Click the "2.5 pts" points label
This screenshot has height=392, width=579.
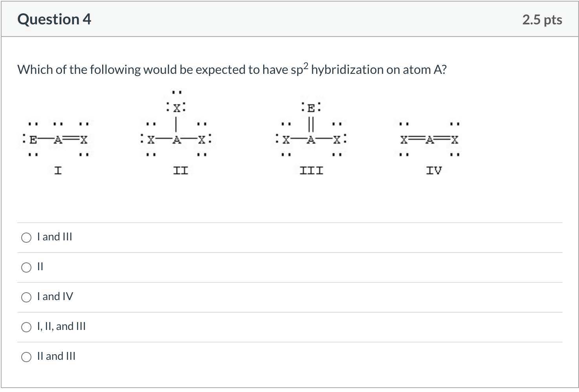542,20
